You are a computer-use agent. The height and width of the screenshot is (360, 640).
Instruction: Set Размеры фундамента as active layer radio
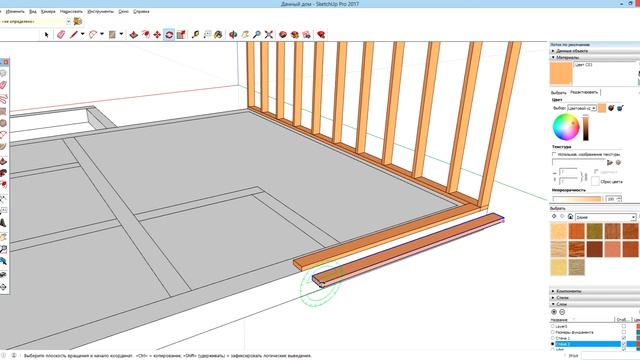coord(553,332)
